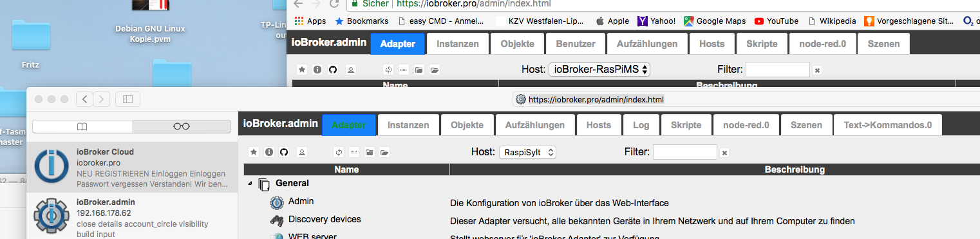Open the Fritz folder on the desktop
Viewport: 980px width, 239px height.
pos(31,44)
